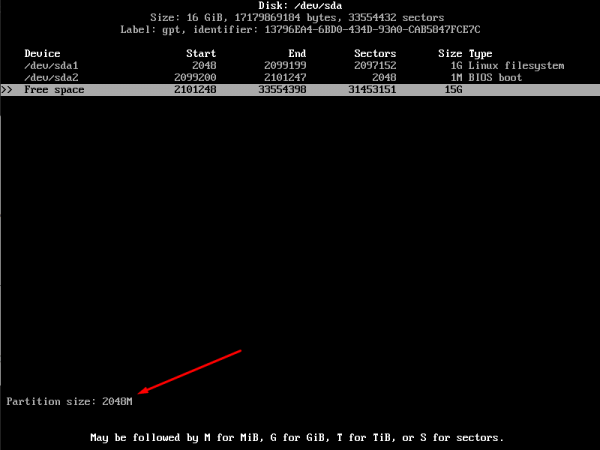Image resolution: width=600 pixels, height=450 pixels.
Task: Click the start value 2048 of sda1
Action: pos(204,65)
